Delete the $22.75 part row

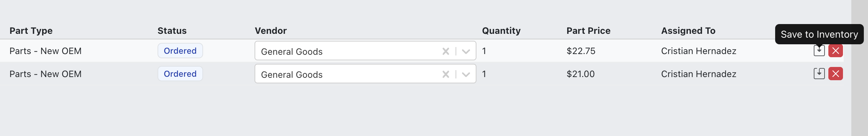(835, 51)
